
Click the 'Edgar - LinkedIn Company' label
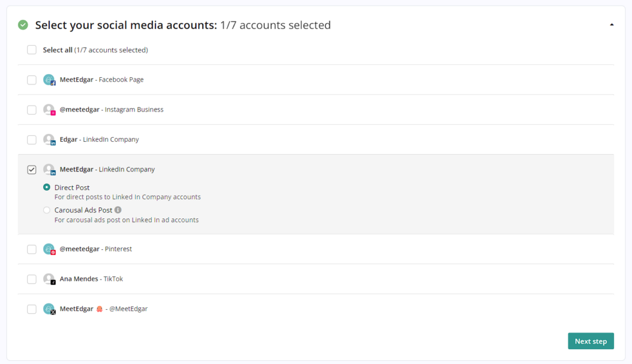pyautogui.click(x=99, y=139)
